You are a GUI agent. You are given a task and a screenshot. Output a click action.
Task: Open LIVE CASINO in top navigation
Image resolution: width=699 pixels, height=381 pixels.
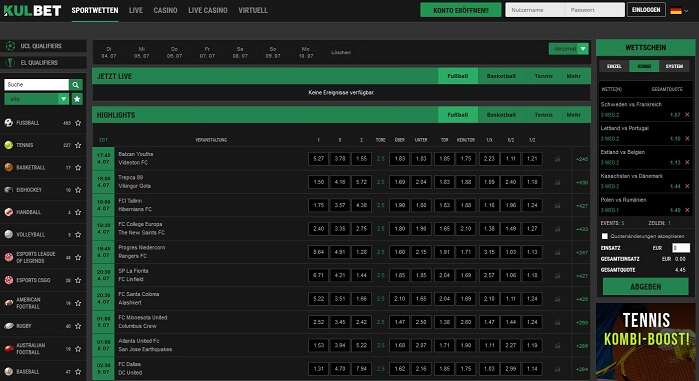[x=208, y=10]
